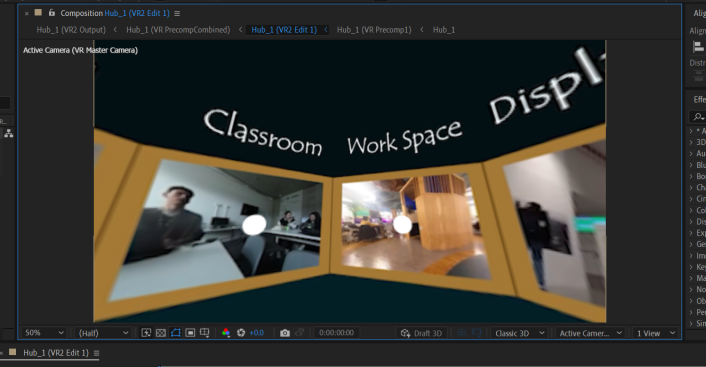Toggle the Composition viewer lock icon
The width and height of the screenshot is (706, 367).
point(52,13)
